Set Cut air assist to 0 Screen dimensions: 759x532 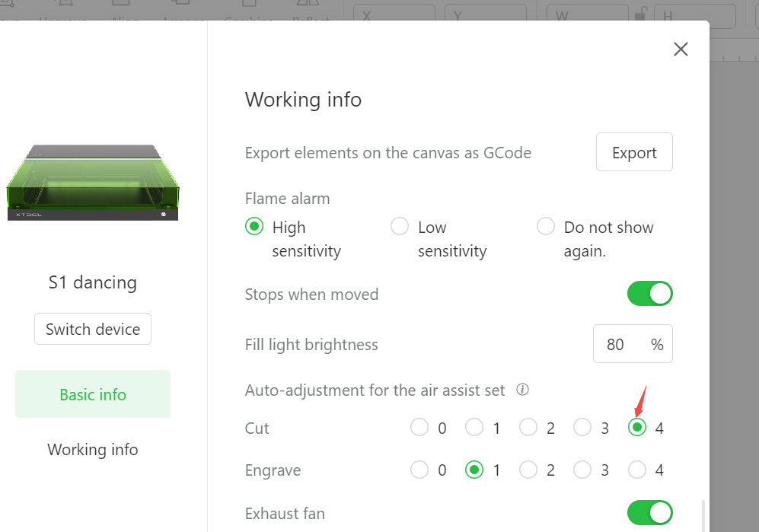tap(419, 428)
